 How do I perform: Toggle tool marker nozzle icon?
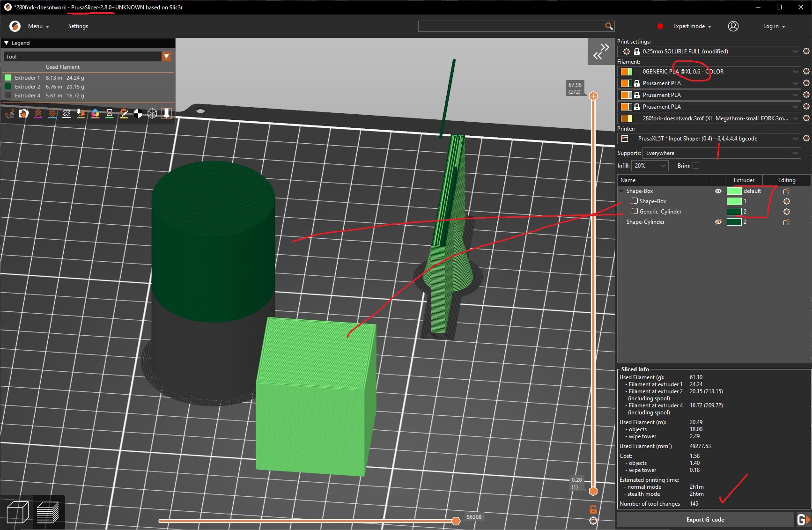coord(166,113)
